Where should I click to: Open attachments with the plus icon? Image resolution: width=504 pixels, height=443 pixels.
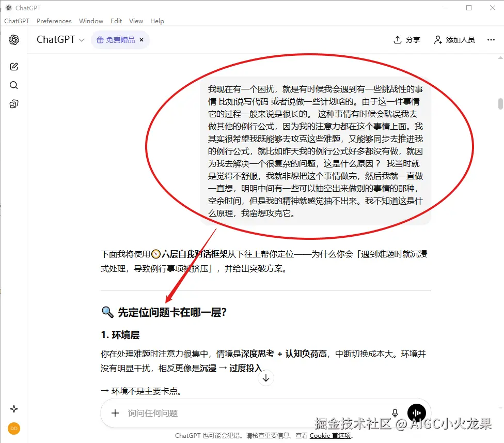coord(115,413)
